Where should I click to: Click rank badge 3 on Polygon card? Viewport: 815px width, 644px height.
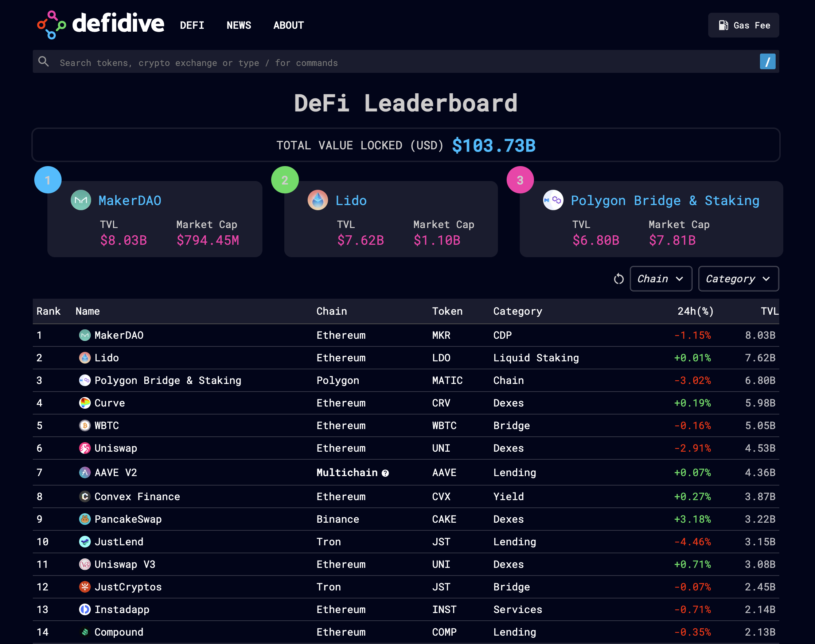coord(520,180)
